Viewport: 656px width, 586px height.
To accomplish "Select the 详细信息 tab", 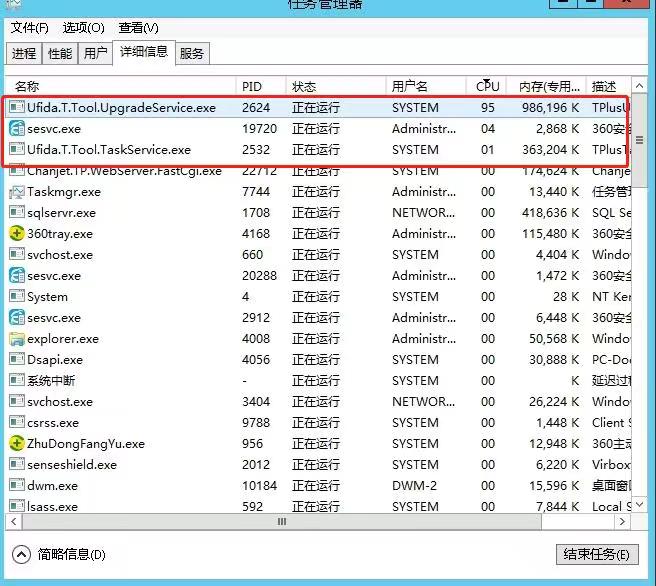I will (x=144, y=52).
